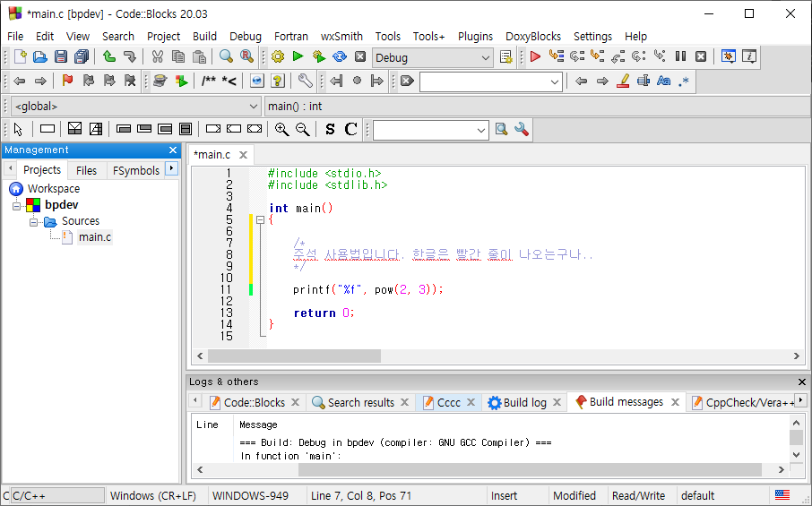812x506 pixels.
Task: Click the Redo arrow icon
Action: (129, 56)
